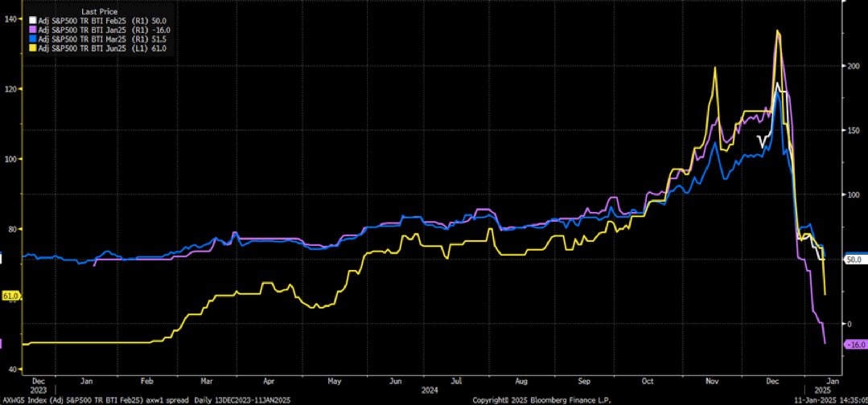
Task: Click the yellow Jun25 legend color swatch
Action: [31, 49]
